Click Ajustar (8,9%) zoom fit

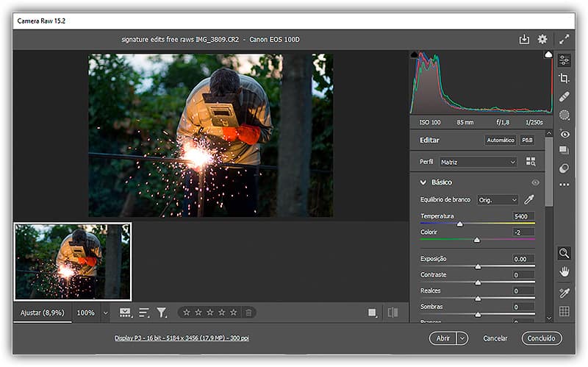click(x=43, y=313)
